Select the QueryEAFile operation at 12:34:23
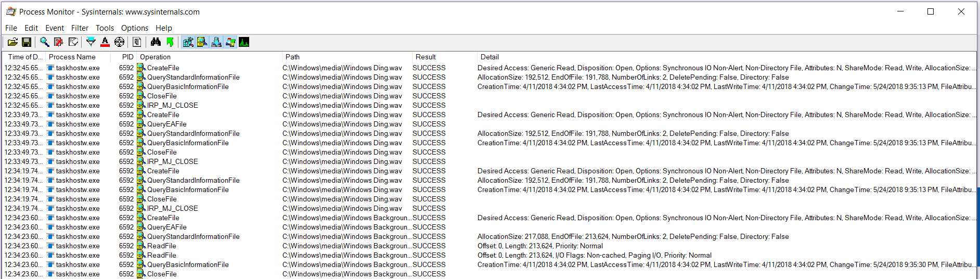The height and width of the screenshot is (279, 980). click(166, 227)
